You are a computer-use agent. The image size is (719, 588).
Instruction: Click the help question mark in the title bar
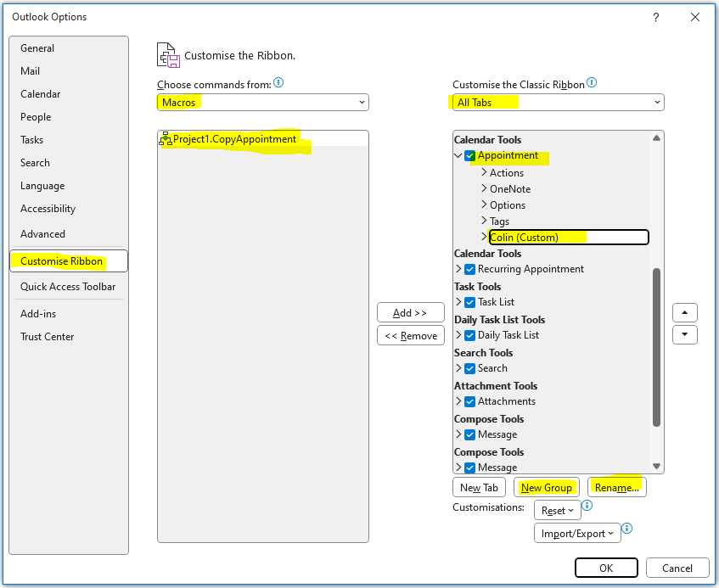[x=655, y=18]
